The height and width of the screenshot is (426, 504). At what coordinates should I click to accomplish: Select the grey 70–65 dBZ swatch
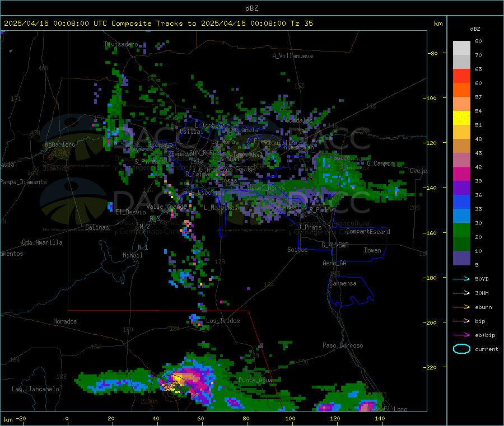click(461, 62)
